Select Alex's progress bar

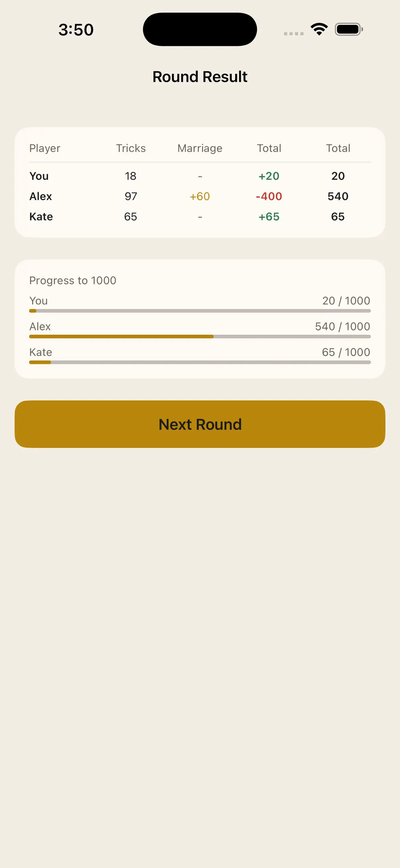coord(200,336)
